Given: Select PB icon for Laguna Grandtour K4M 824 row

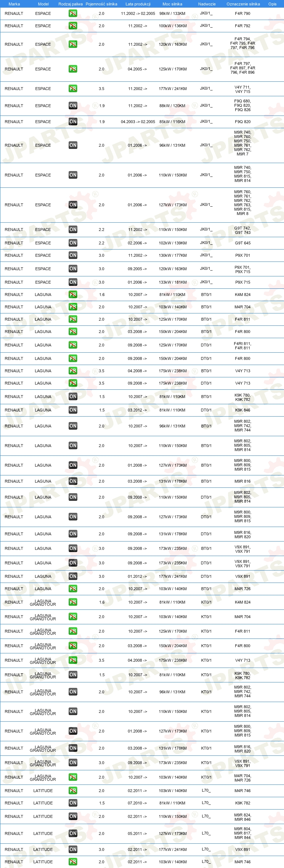Looking at the screenshot, I should (x=73, y=602).
